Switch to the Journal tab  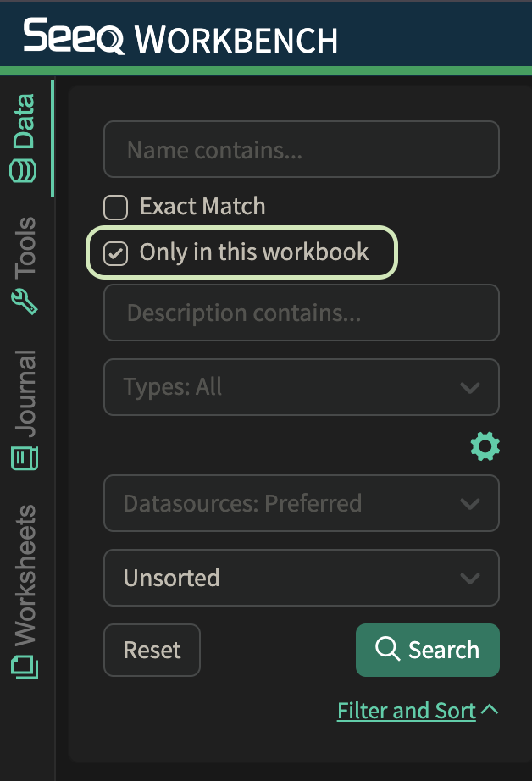(25, 409)
